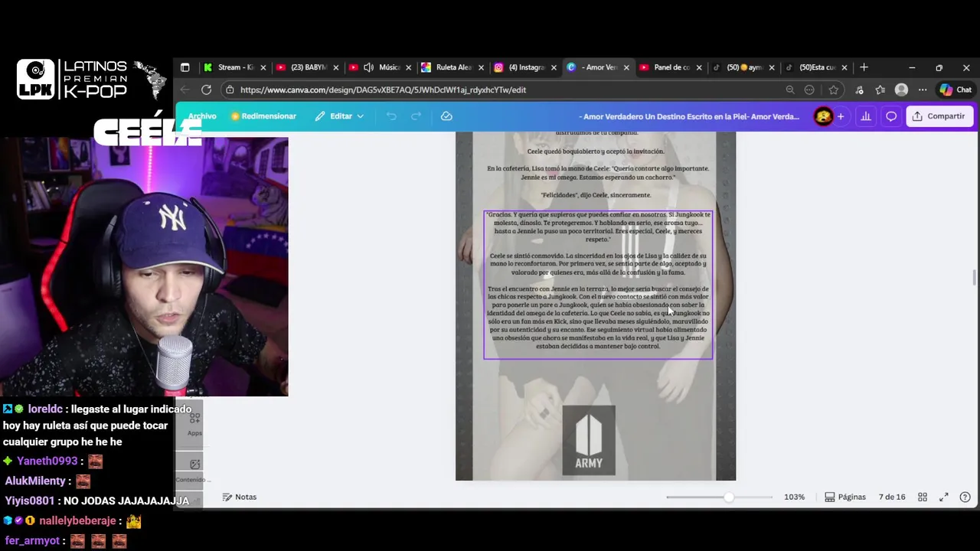Mute the Música tab audio icon
Viewport: 980px width, 551px height.
pos(368,67)
